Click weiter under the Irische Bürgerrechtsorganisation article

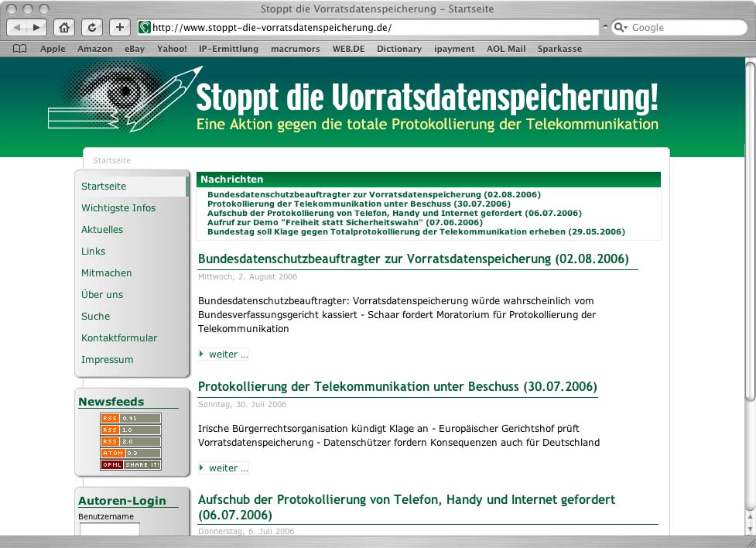pyautogui.click(x=224, y=468)
